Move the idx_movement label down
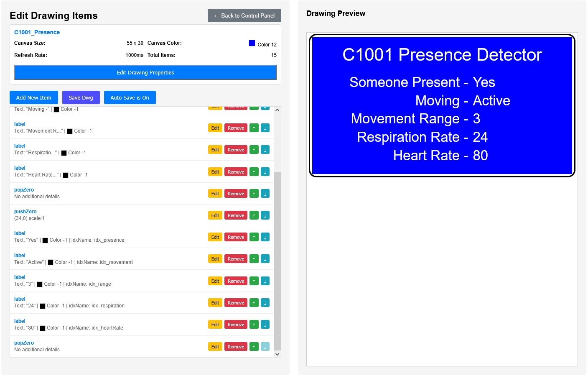This screenshot has height=376, width=588. pyautogui.click(x=265, y=259)
